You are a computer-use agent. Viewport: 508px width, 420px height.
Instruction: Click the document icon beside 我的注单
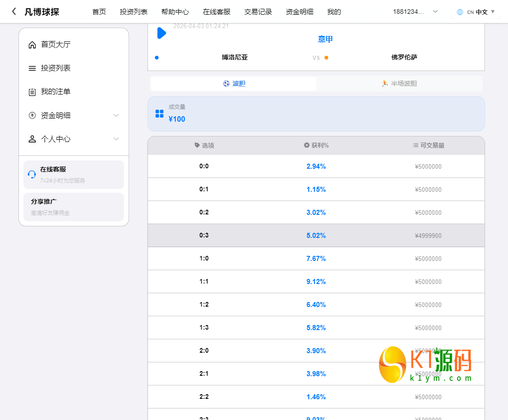pos(32,91)
